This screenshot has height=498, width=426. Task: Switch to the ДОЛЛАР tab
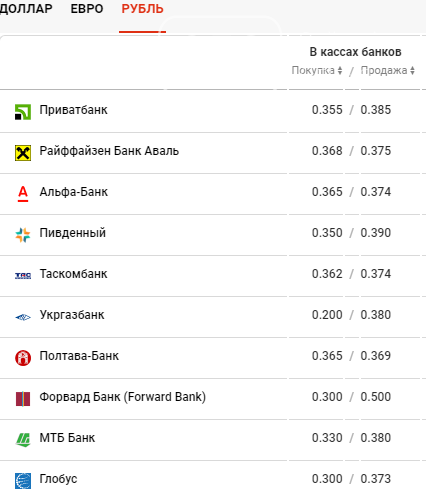26,9
